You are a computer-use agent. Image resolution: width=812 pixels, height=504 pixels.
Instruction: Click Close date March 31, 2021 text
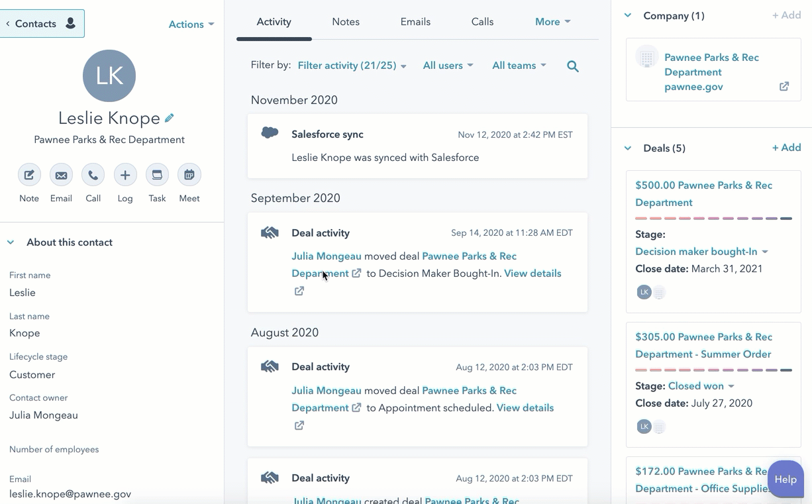tap(699, 269)
